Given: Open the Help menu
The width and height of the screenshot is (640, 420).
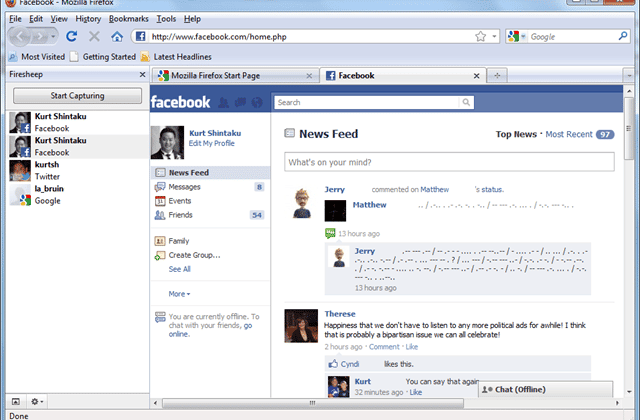Looking at the screenshot, I should [192, 19].
